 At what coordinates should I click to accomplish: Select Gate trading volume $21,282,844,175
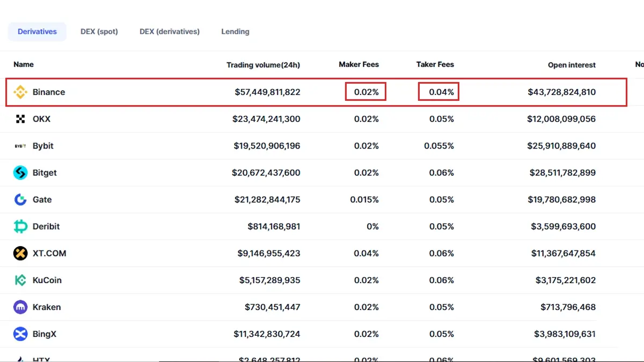(267, 200)
